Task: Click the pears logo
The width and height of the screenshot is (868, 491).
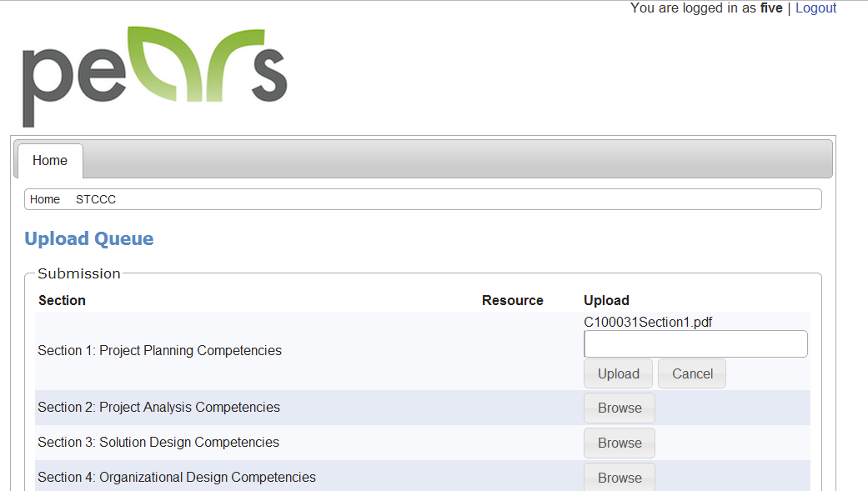Action: (x=154, y=75)
